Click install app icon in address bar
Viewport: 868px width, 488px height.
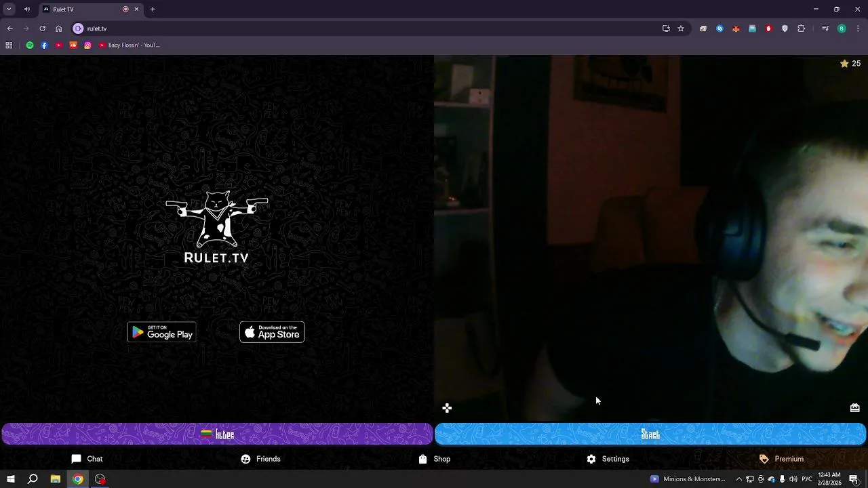(x=666, y=28)
